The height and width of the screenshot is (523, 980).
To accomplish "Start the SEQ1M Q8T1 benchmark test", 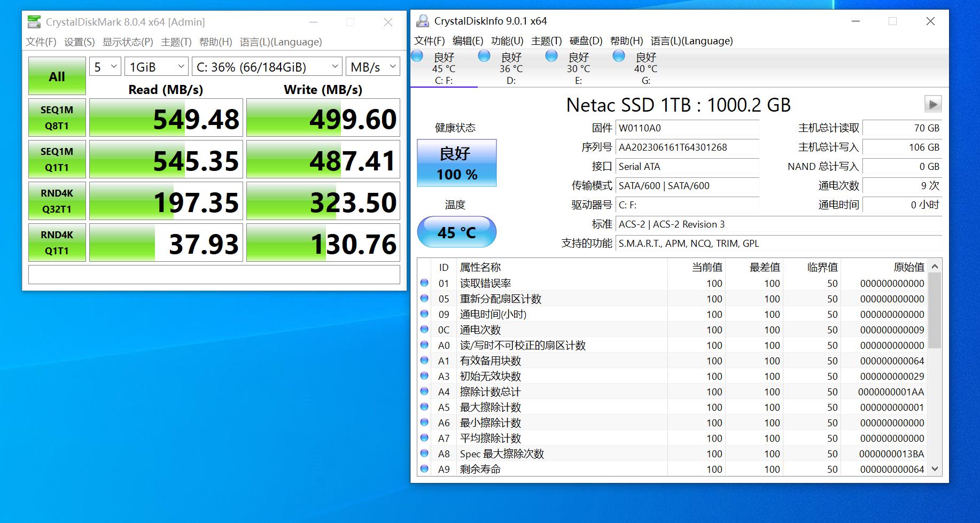I will [x=57, y=117].
